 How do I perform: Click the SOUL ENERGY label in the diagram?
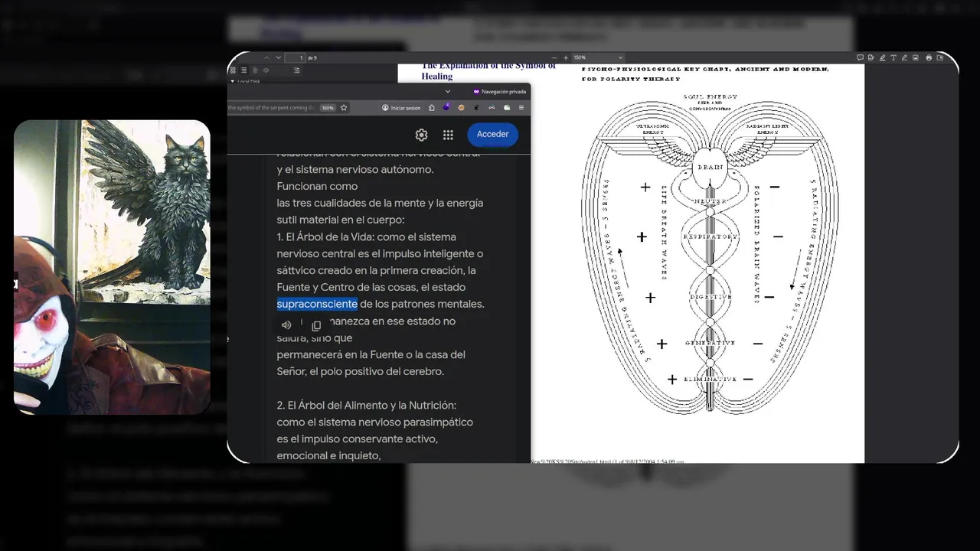coord(710,96)
